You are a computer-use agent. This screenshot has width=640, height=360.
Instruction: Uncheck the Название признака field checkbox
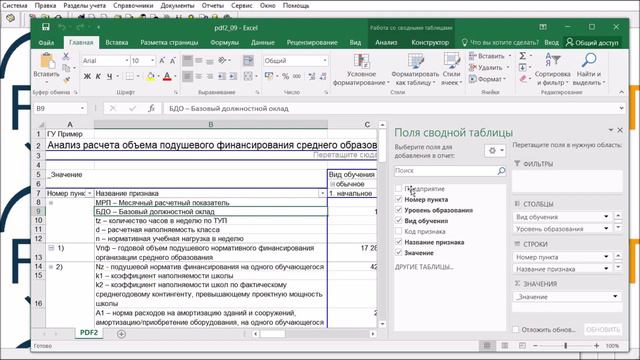pyautogui.click(x=398, y=242)
